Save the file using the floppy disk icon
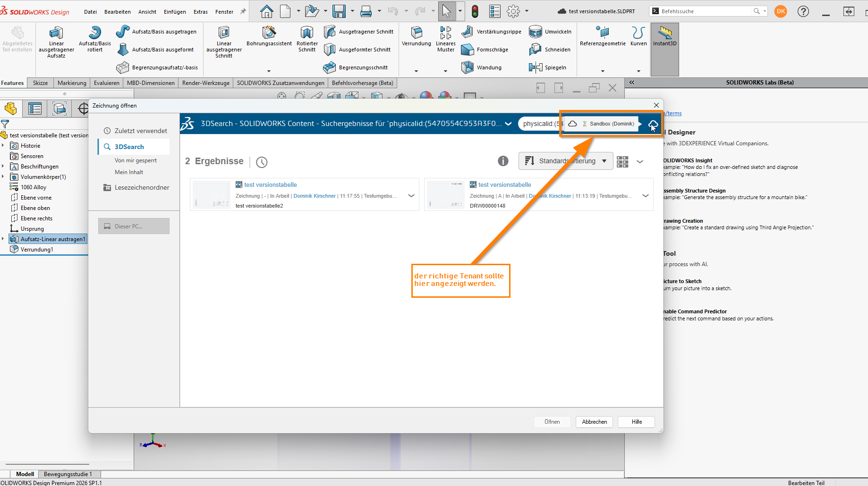868x486 pixels. (339, 11)
